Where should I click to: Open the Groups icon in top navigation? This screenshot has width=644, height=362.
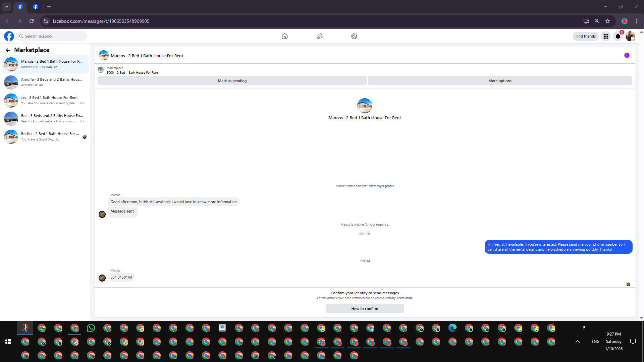[354, 36]
